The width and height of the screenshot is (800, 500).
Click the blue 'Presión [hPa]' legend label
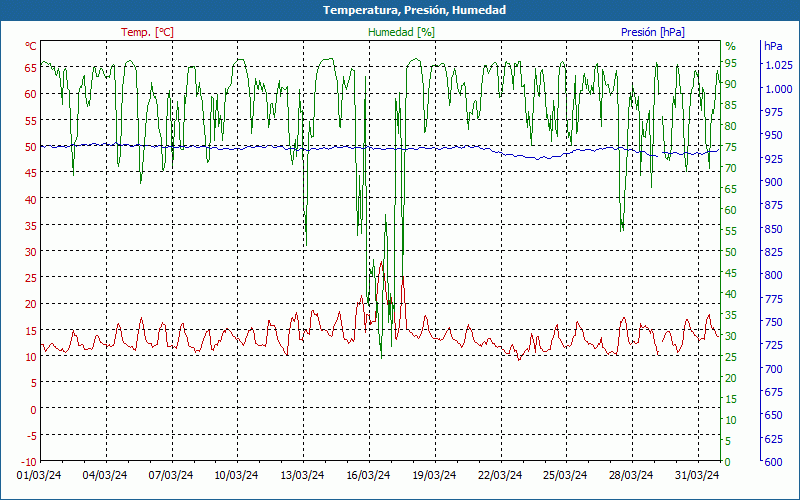click(653, 32)
